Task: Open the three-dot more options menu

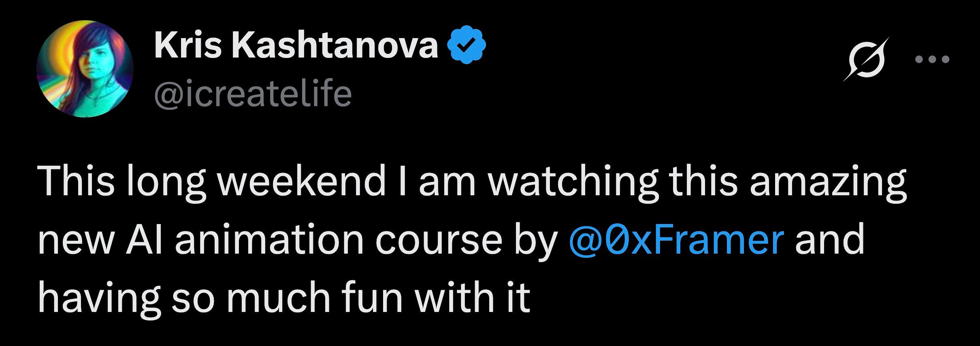Action: tap(932, 60)
